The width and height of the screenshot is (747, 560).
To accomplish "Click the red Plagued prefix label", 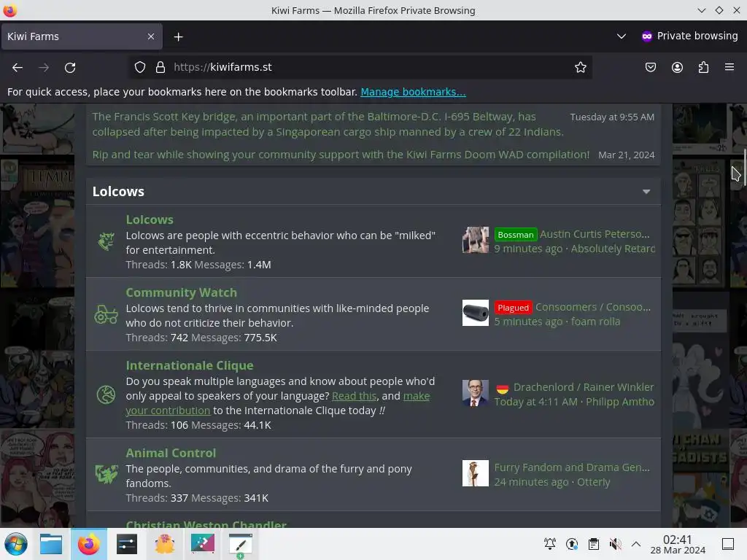I will click(513, 308).
